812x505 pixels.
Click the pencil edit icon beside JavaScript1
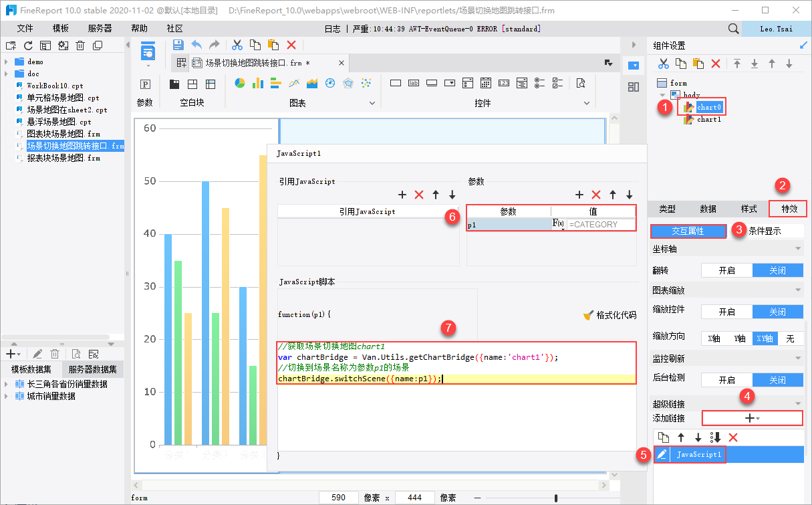[x=662, y=455]
